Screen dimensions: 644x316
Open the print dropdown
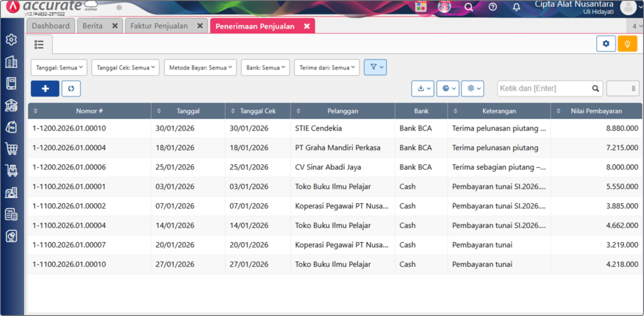coord(448,88)
